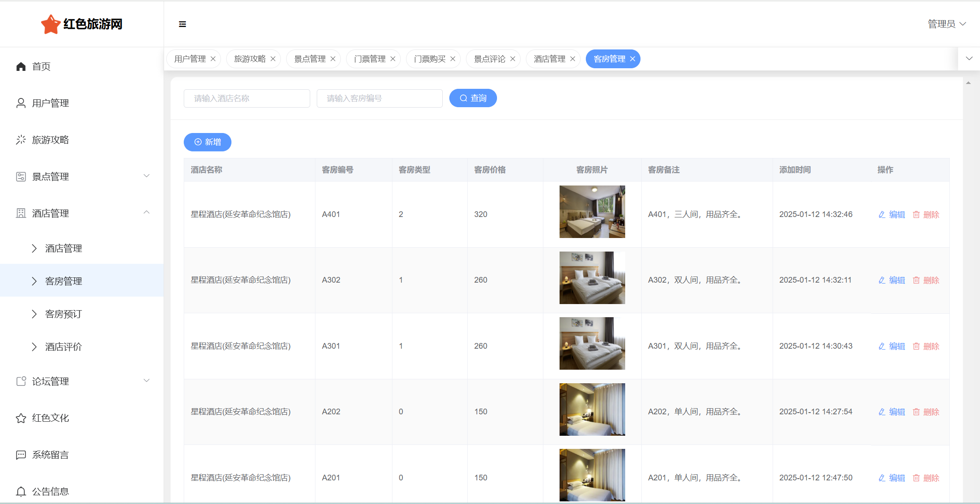Open the tab list dropdown arrow
The image size is (980, 504).
(x=969, y=59)
